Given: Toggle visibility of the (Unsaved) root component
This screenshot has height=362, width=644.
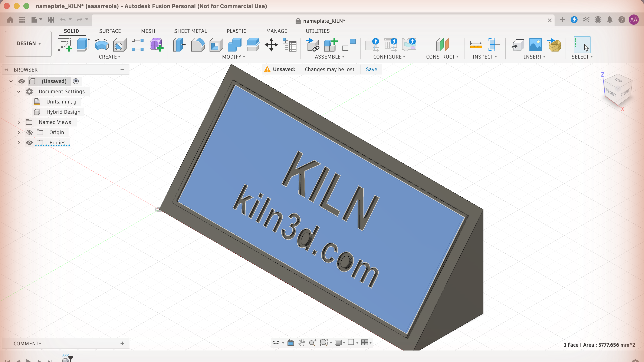Looking at the screenshot, I should tap(22, 81).
